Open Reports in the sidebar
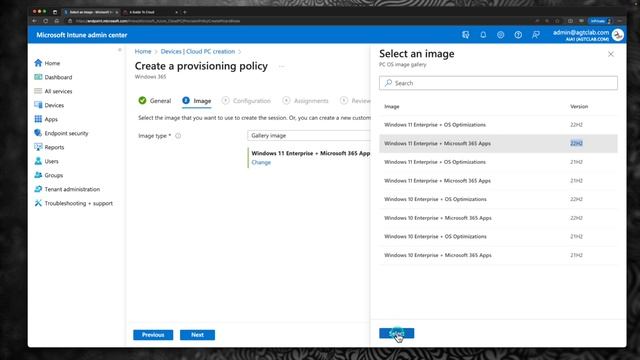640x360 pixels. coord(49,147)
